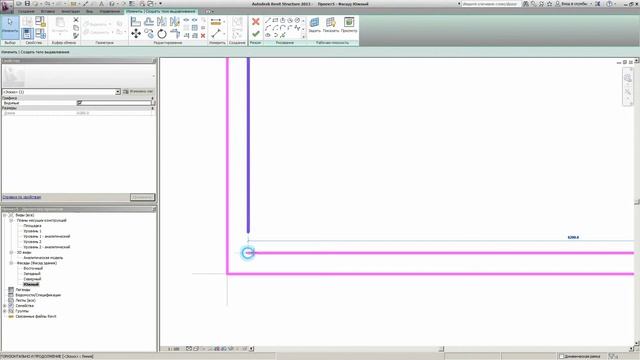Open the Вид ribbon tab

[x=89, y=11]
